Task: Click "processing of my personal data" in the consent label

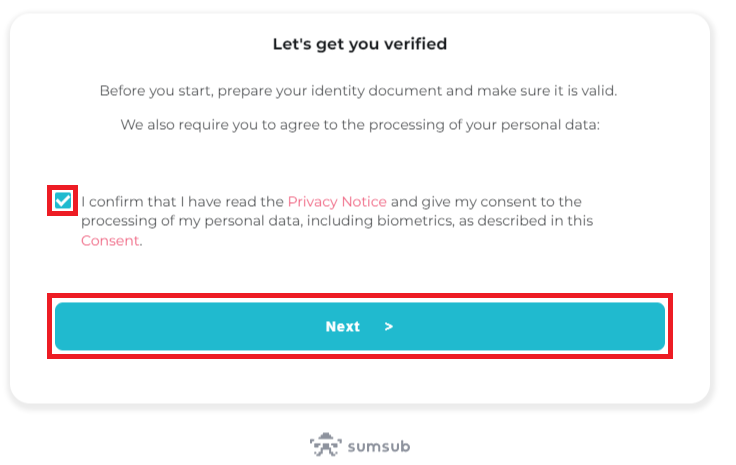Action: click(191, 221)
